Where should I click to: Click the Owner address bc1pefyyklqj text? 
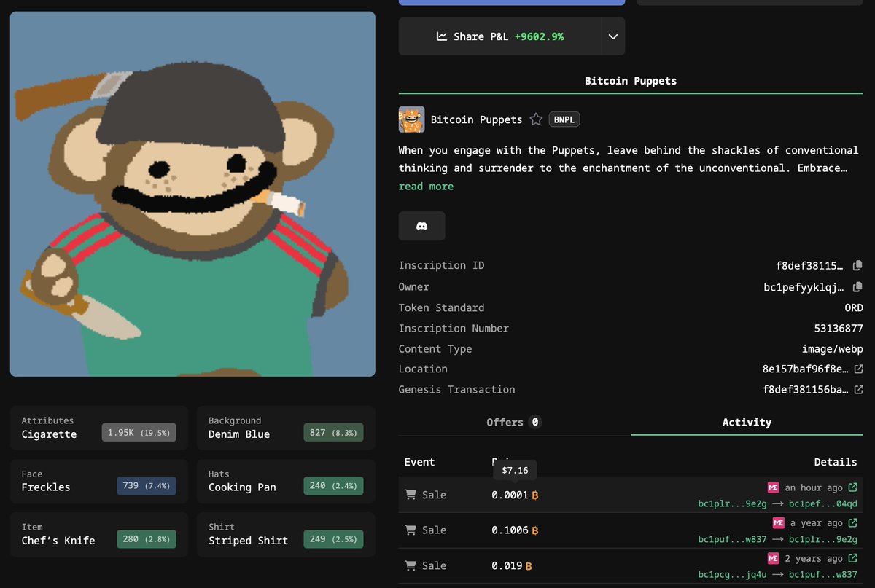pyautogui.click(x=805, y=287)
